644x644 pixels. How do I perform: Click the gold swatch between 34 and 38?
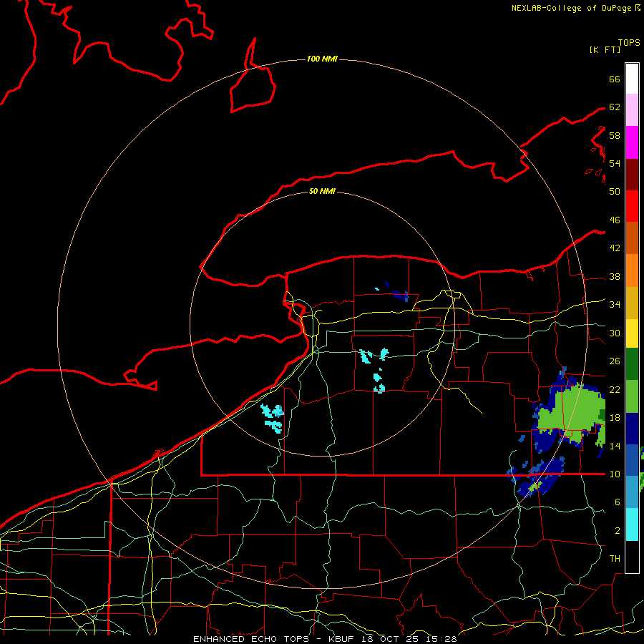632,303
